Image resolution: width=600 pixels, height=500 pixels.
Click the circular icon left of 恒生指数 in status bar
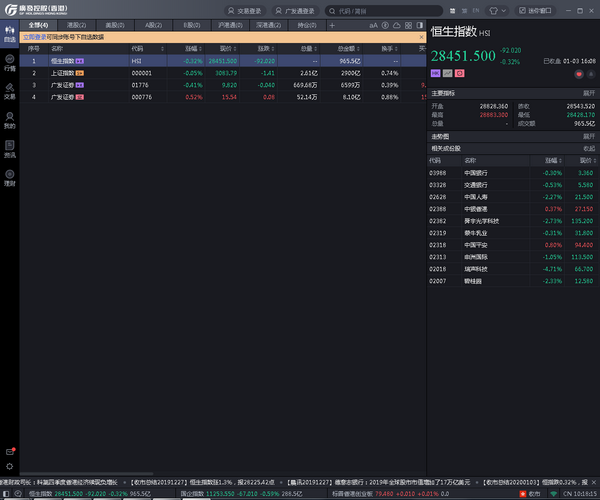(x=18, y=494)
